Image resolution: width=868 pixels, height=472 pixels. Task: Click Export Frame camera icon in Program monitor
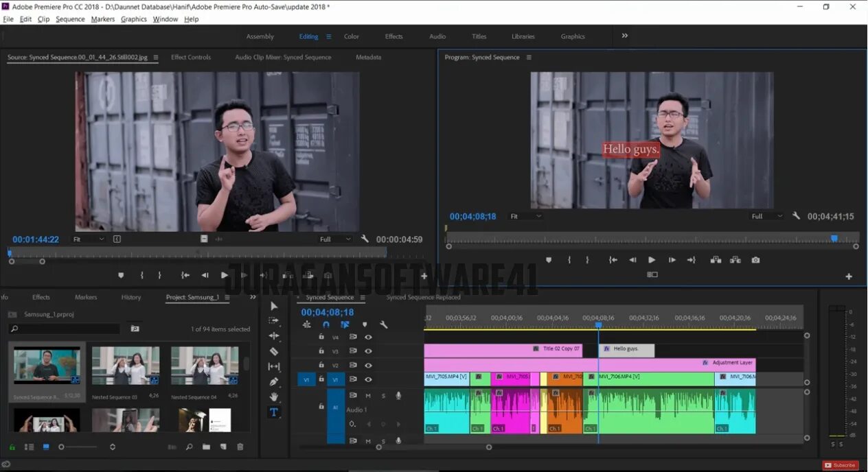(x=755, y=260)
